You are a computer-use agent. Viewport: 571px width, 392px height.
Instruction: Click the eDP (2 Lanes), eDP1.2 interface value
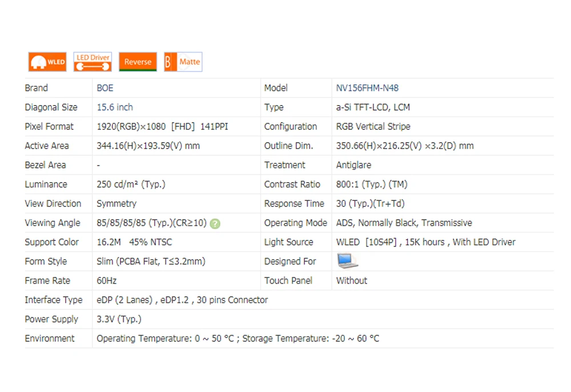182,300
